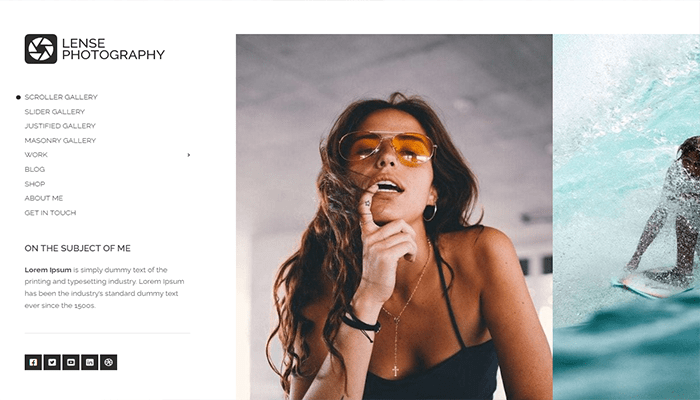Image resolution: width=700 pixels, height=400 pixels.
Task: Click the Lense Photography site title
Action: click(x=113, y=49)
